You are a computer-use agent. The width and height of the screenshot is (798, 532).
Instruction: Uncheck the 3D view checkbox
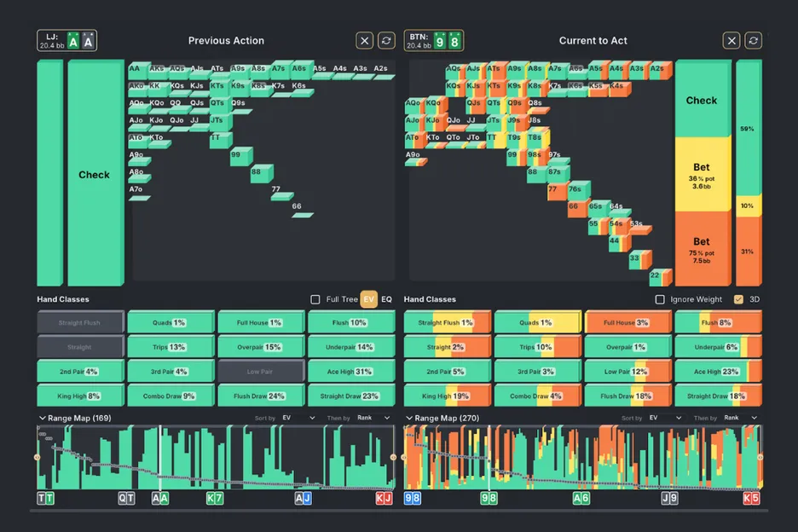(738, 299)
